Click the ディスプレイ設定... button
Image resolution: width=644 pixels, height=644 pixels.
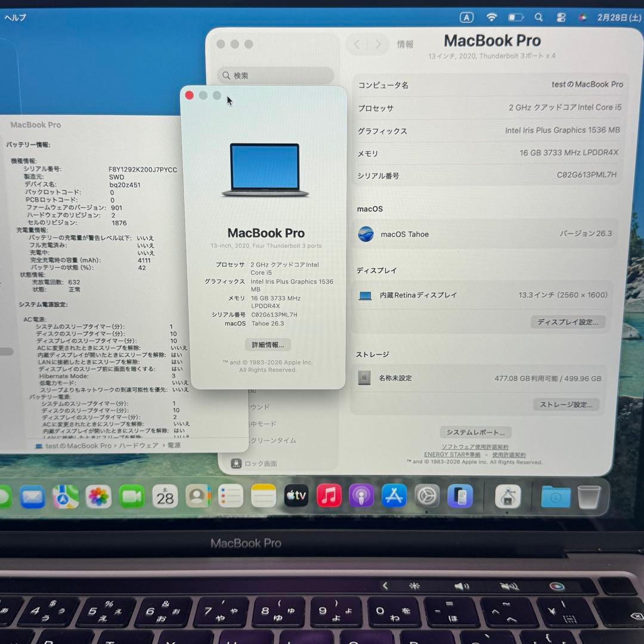click(568, 322)
